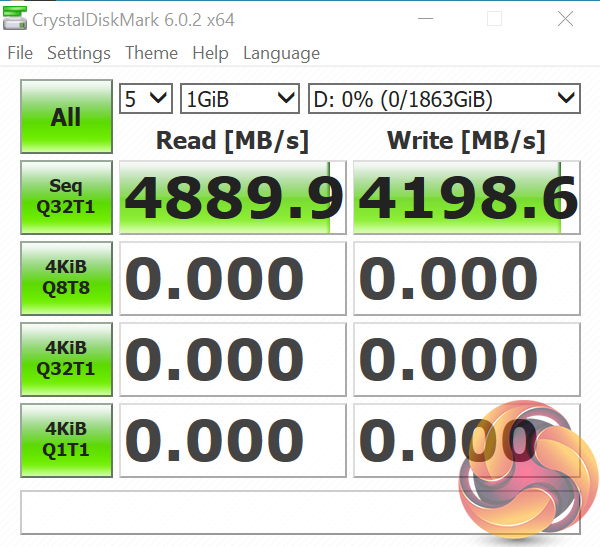Close the CrystalDiskMark window

point(565,18)
